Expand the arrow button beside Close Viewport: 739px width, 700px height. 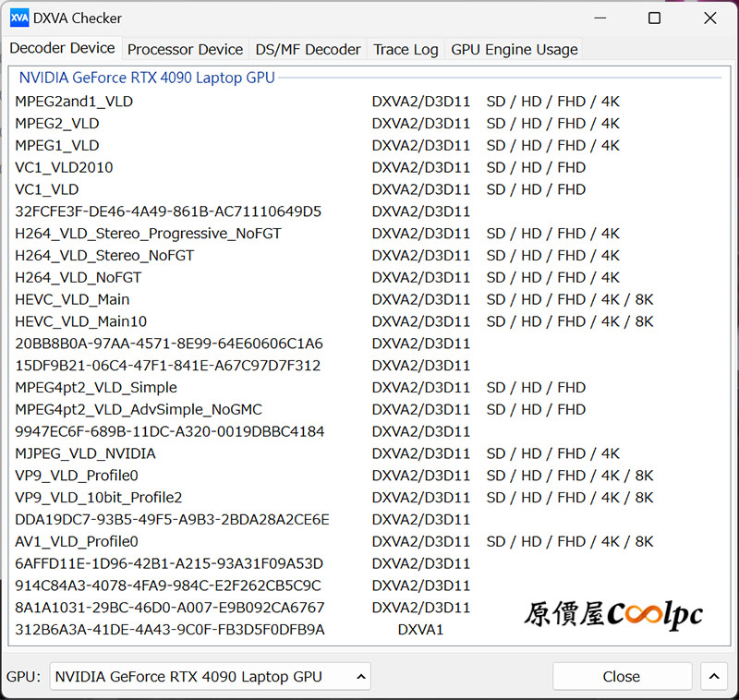tap(714, 676)
